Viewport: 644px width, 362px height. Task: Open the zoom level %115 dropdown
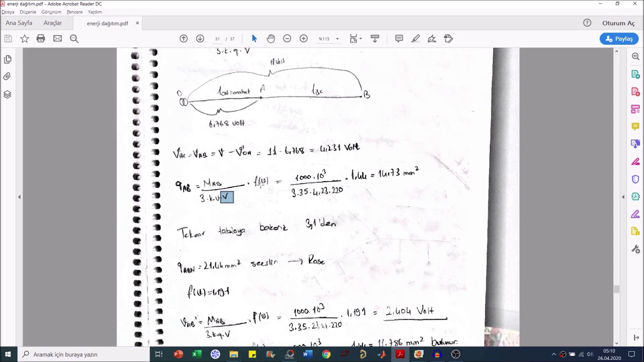(x=328, y=39)
